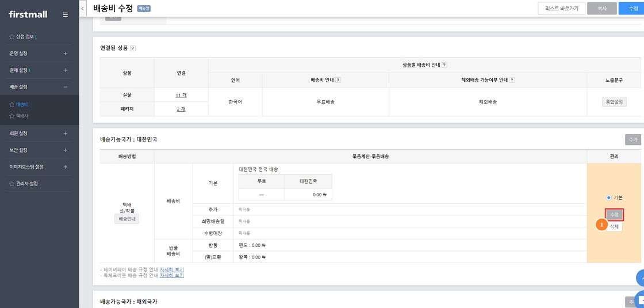This screenshot has width=644, height=308.
Task: Open the 배송비 submenu item
Action: click(x=22, y=105)
